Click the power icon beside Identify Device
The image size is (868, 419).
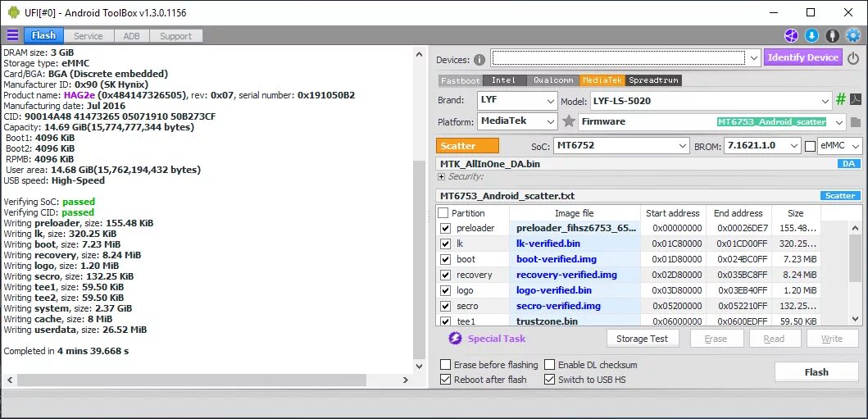[x=853, y=57]
